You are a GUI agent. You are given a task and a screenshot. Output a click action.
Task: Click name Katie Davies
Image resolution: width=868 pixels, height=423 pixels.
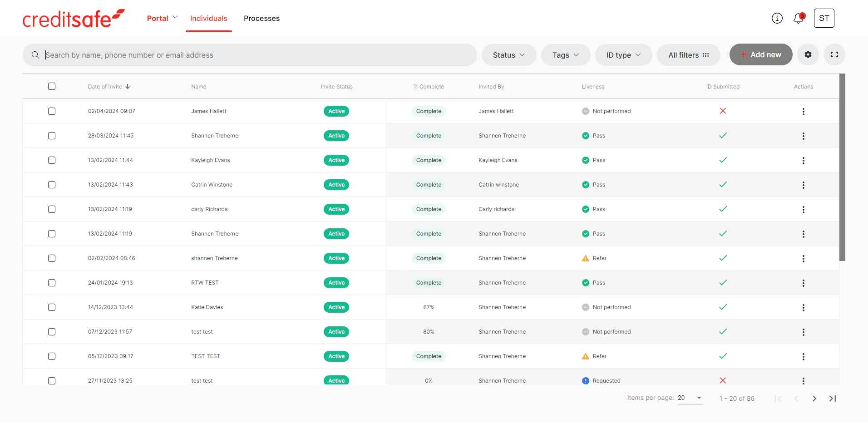207,307
